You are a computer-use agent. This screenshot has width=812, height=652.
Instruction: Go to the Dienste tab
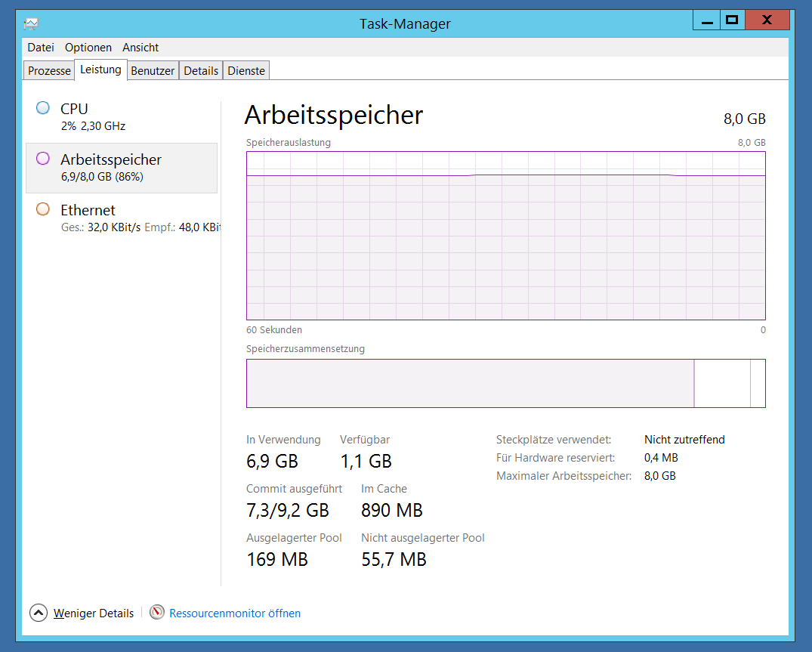tap(246, 70)
